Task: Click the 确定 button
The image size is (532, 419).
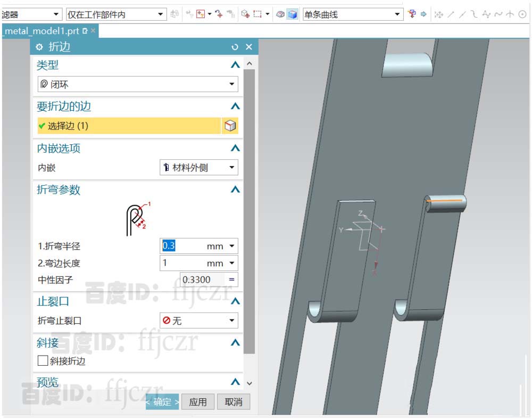Action: pos(162,402)
